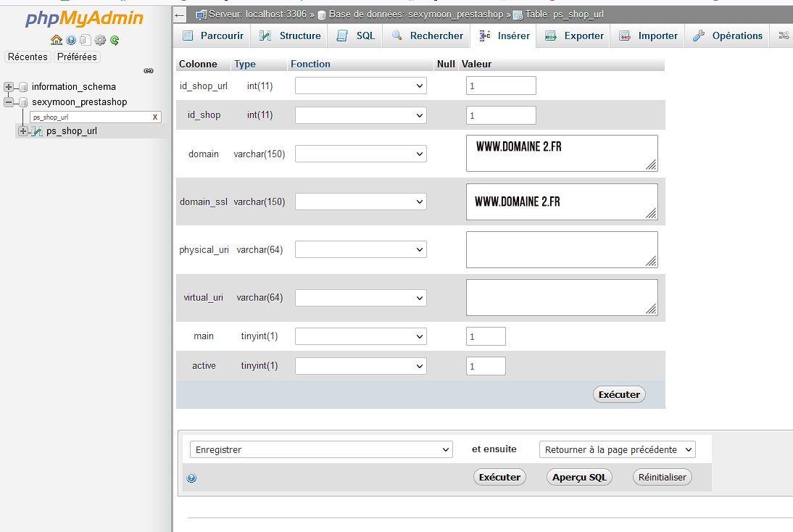
Task: Expand the ps_shop_url table node
Action: coord(22,131)
